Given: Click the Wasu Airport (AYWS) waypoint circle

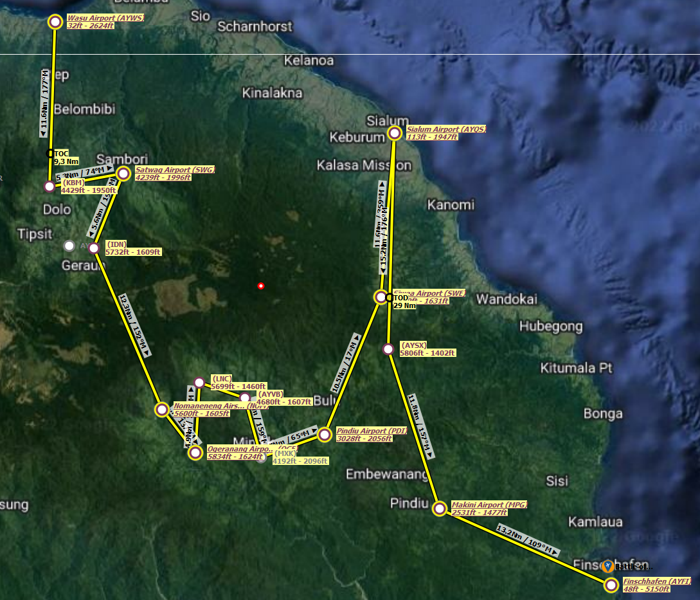Looking at the screenshot, I should [55, 22].
